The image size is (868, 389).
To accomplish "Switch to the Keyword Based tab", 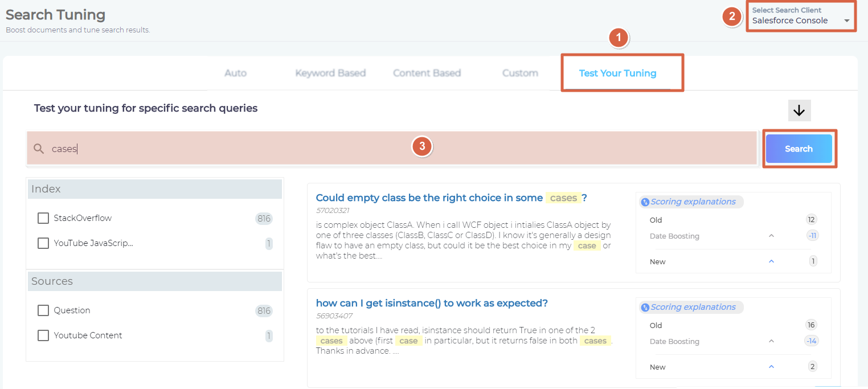I will (x=330, y=73).
